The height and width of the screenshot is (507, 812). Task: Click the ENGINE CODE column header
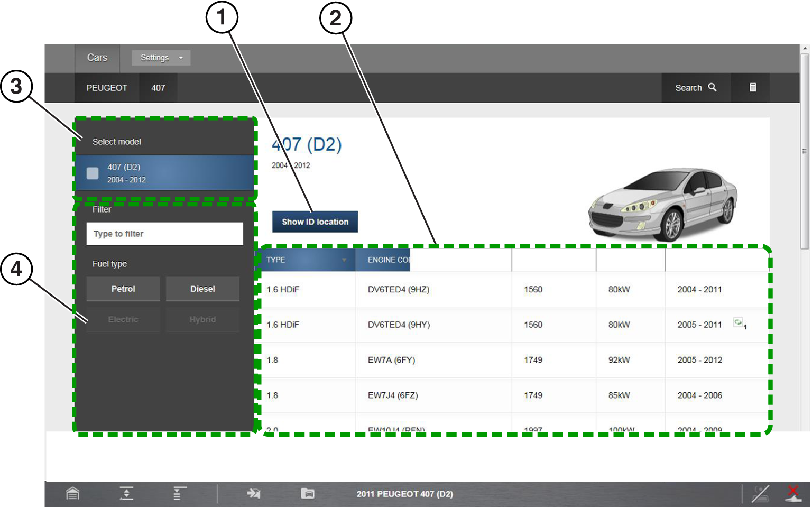[388, 260]
